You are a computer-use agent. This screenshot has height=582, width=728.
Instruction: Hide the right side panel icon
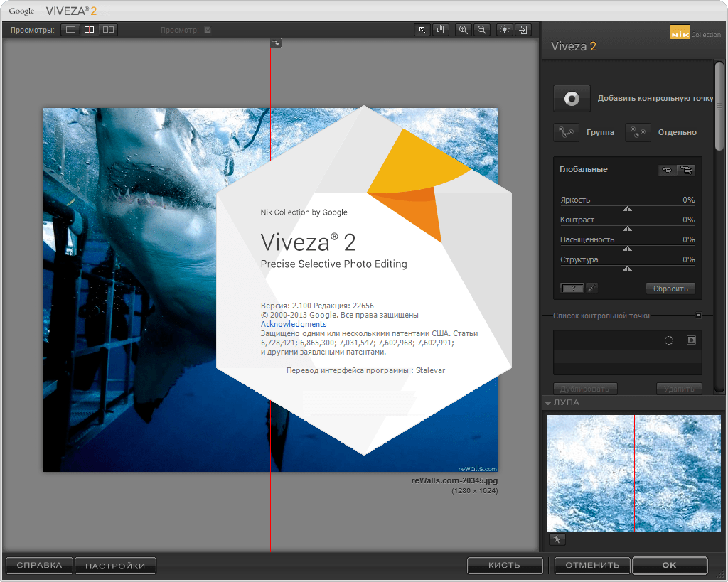tap(523, 30)
